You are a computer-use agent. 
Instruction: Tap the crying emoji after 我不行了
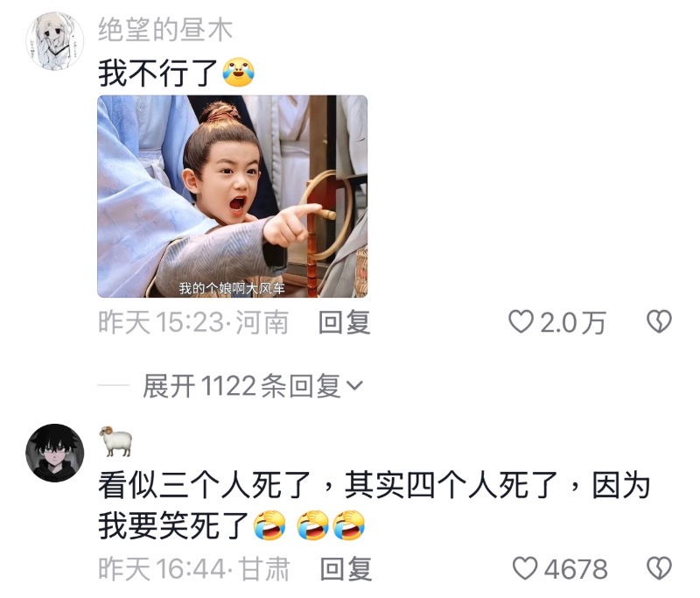tap(239, 73)
